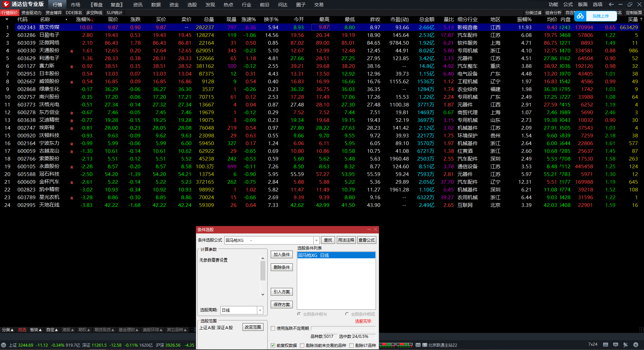Expand the 美股环球 bottom tab menu
This screenshot has width=644, height=350.
coord(153,330)
